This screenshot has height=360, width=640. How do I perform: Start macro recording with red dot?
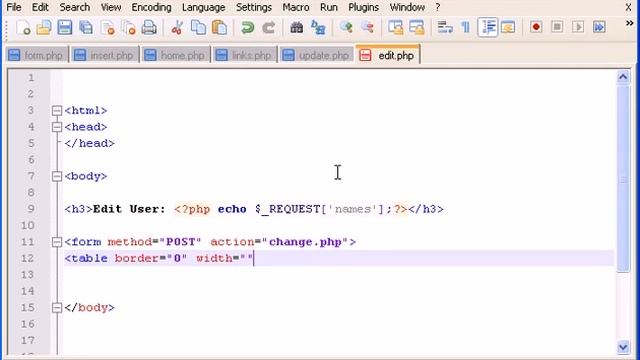[536, 28]
